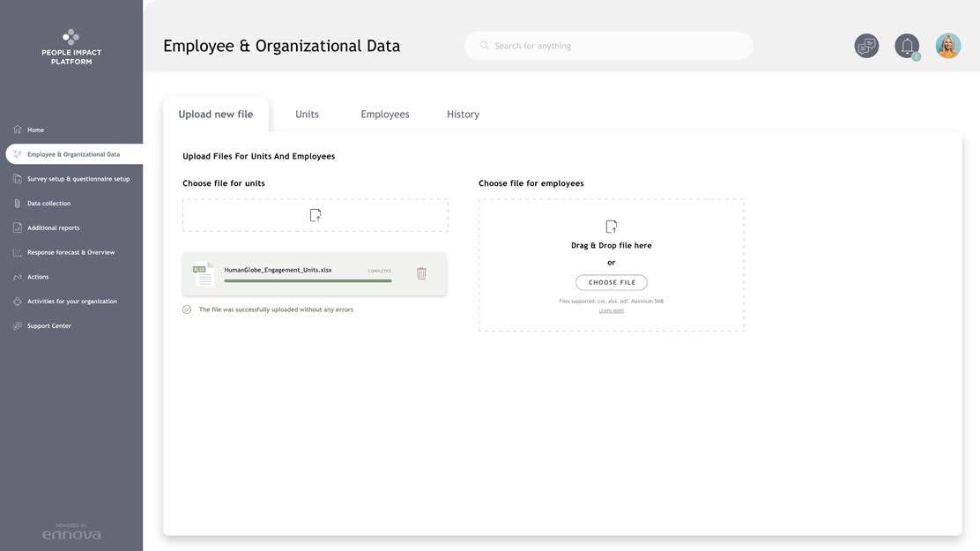The width and height of the screenshot is (980, 551).
Task: Click the XLSX file icon of uploaded file
Action: 203,274
